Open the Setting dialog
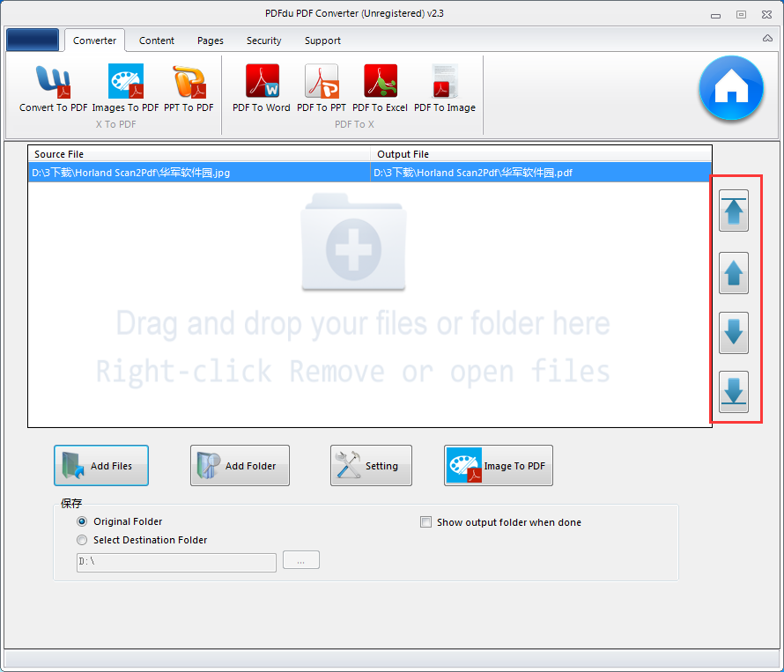The height and width of the screenshot is (672, 784). click(371, 465)
